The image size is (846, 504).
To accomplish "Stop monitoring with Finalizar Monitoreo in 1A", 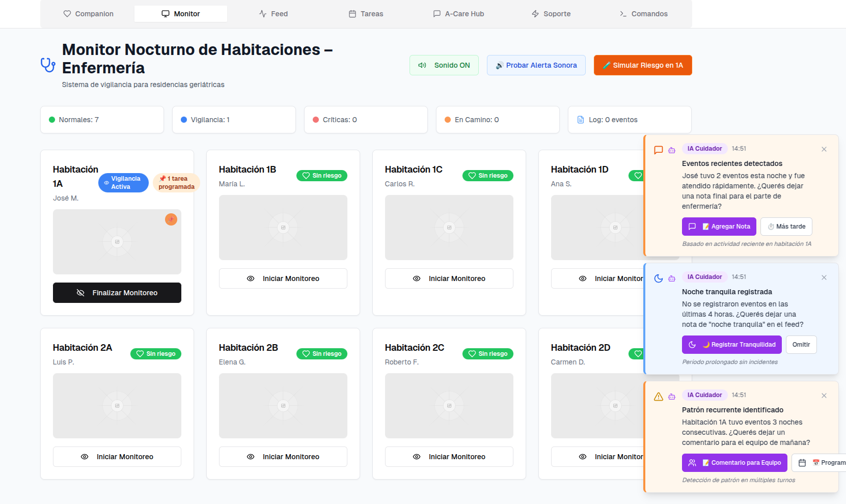I will 117,293.
